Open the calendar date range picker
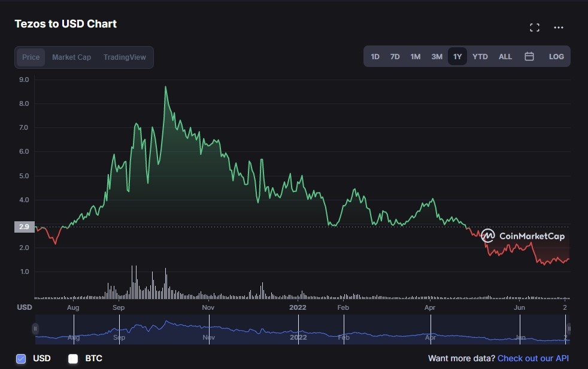588x369 pixels. [x=529, y=56]
